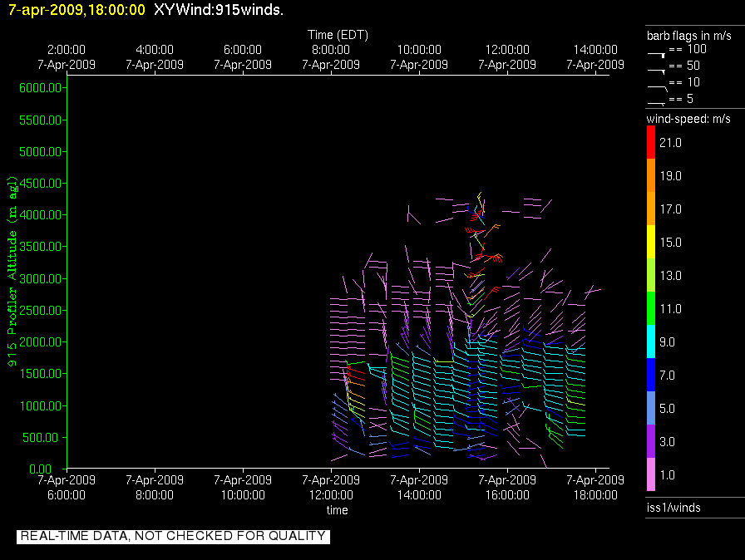Click the 1000.00 altitude tick label
Screen dimensions: 745x560
[x=41, y=405]
